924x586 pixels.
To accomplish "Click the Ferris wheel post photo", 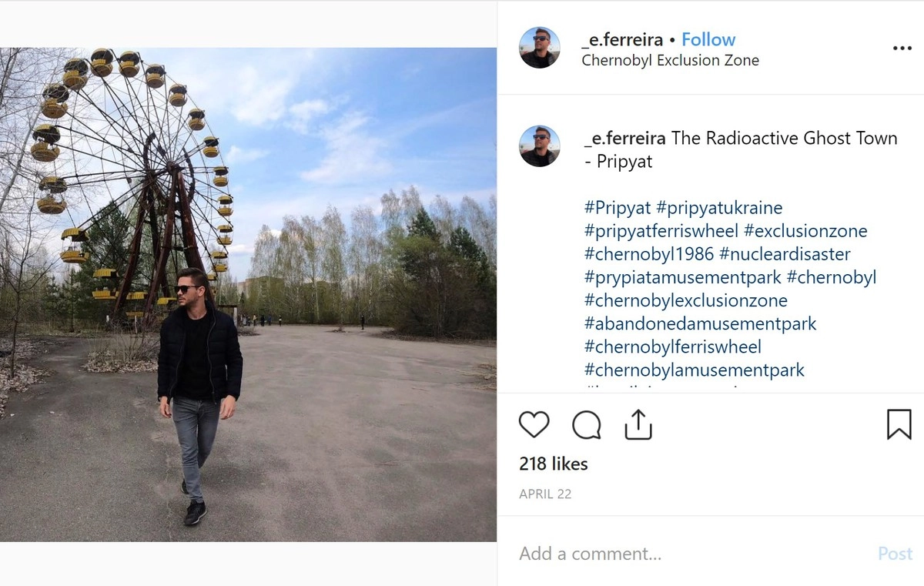I will [248, 294].
